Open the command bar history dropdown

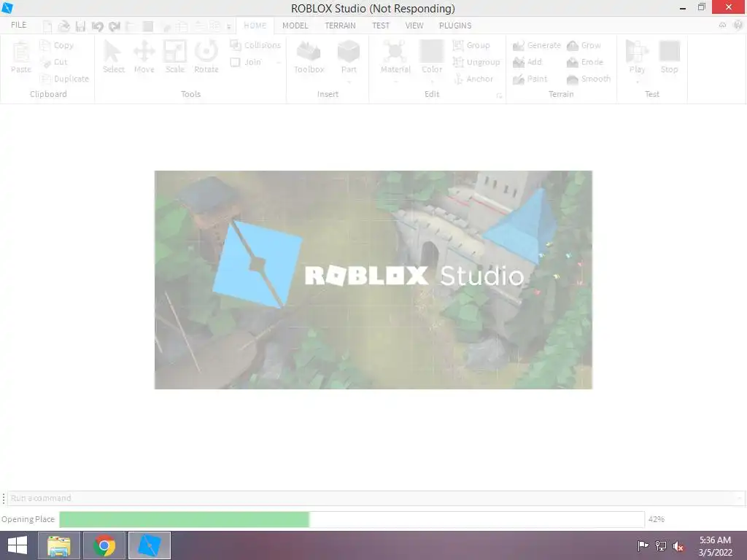[x=740, y=498]
